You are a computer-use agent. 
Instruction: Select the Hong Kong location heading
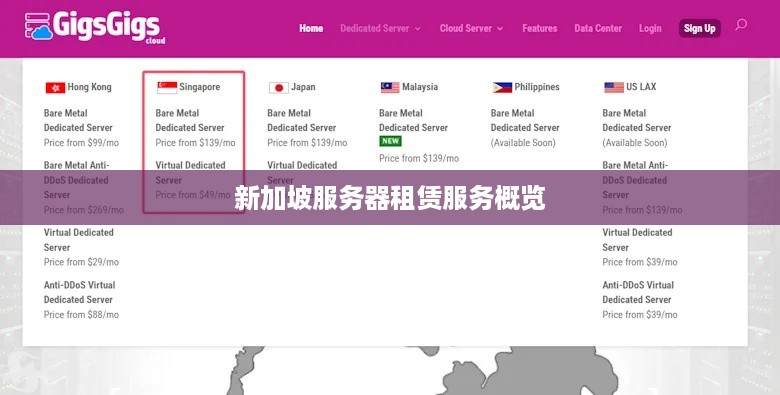89,87
